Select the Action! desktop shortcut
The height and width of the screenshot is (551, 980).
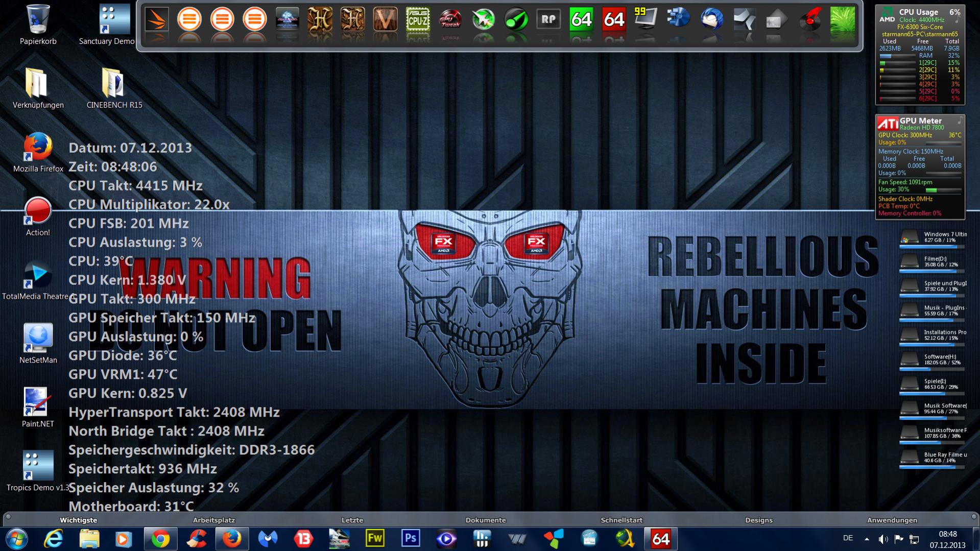38,216
